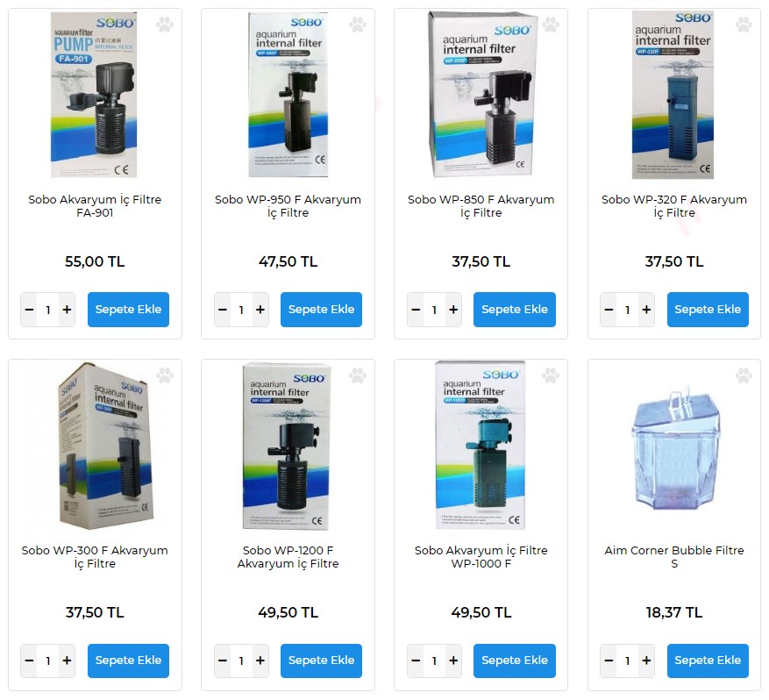
Task: Favorite Sobo FA-901 filter via paw icon
Action: click(x=165, y=25)
